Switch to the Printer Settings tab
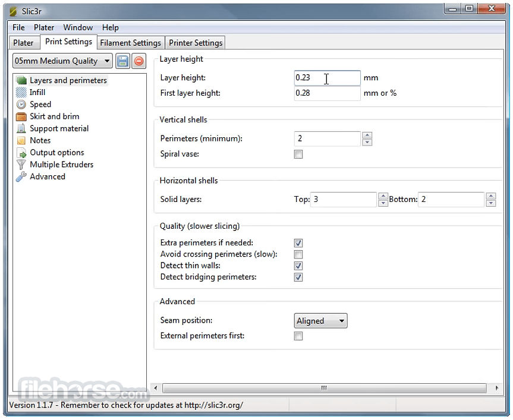513x420 pixels. click(x=196, y=43)
